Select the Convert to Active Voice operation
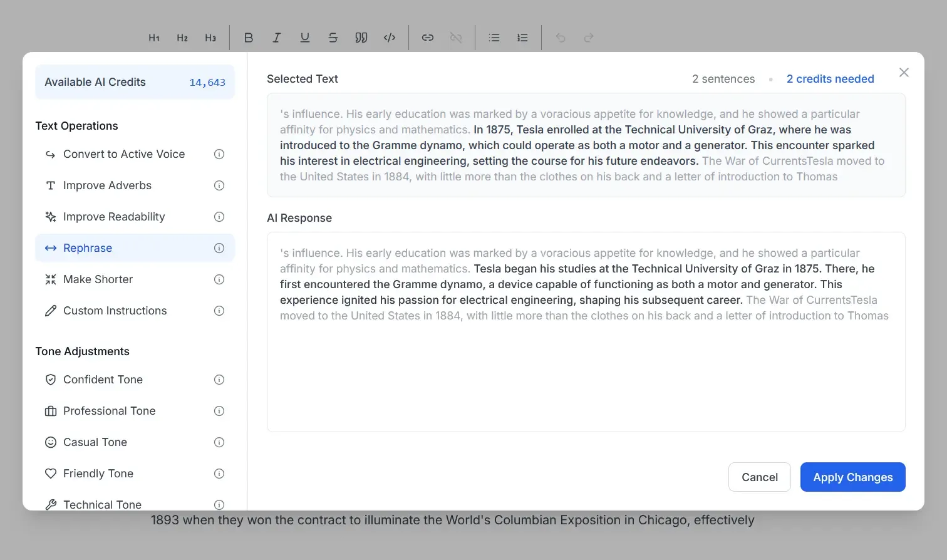This screenshot has width=947, height=560. (x=123, y=153)
